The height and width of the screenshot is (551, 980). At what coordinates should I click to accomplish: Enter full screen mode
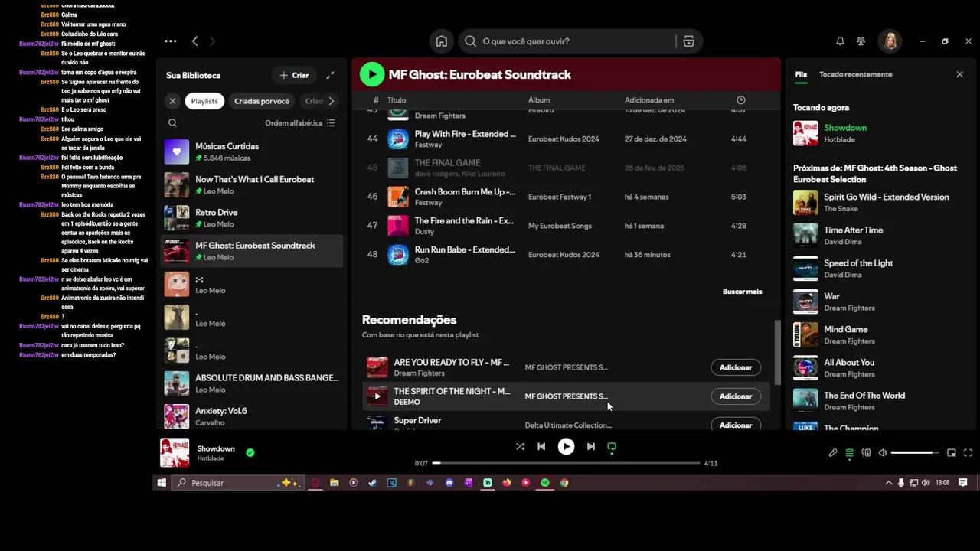point(968,453)
